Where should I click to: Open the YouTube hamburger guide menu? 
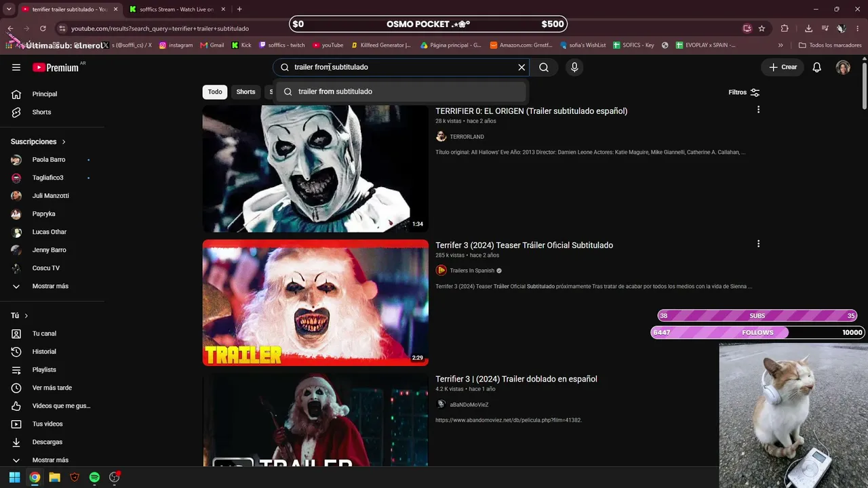(x=16, y=67)
